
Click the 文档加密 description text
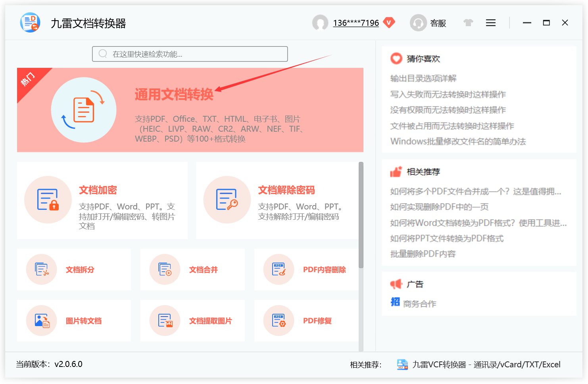[127, 216]
